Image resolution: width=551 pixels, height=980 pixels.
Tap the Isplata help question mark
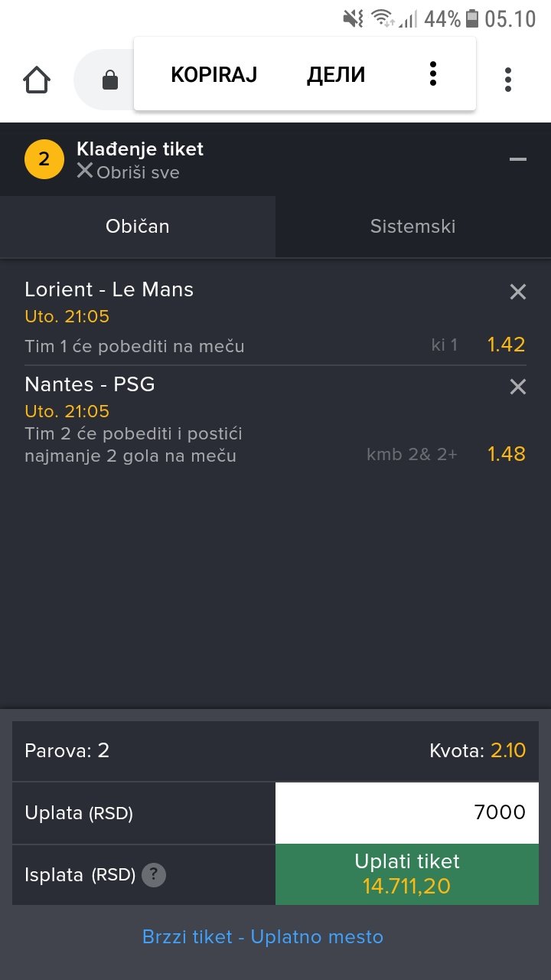pyautogui.click(x=154, y=874)
